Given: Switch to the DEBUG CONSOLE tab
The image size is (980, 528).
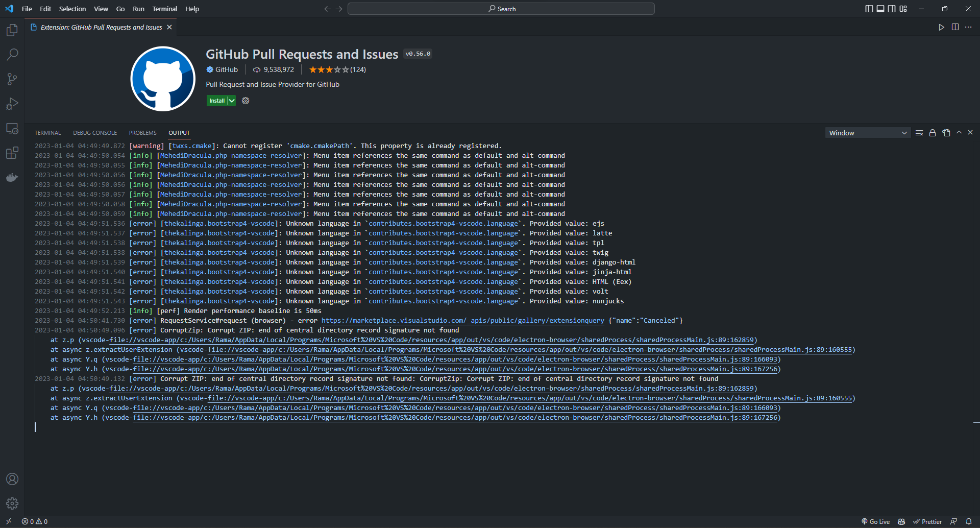Looking at the screenshot, I should coord(95,133).
